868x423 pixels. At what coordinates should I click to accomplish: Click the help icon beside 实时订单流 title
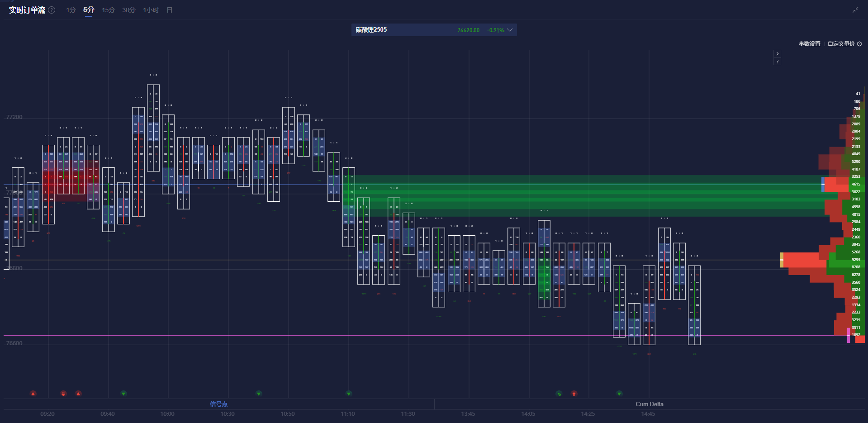(x=52, y=10)
